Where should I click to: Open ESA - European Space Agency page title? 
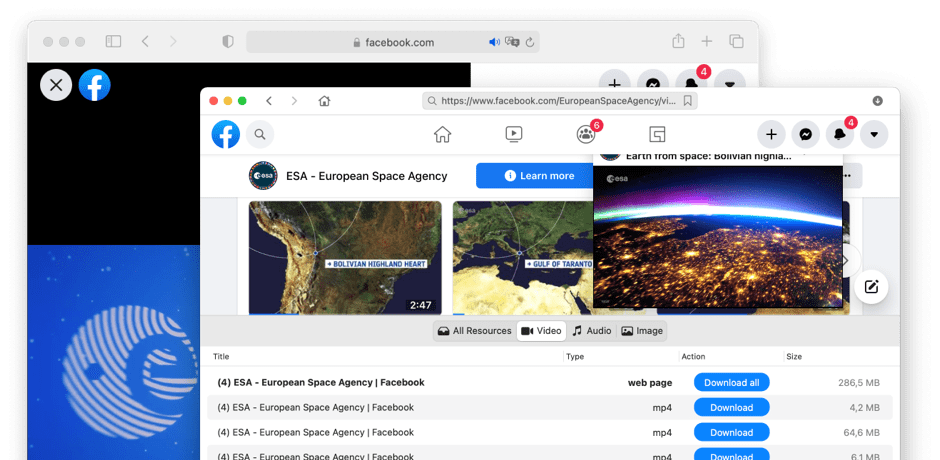point(366,176)
